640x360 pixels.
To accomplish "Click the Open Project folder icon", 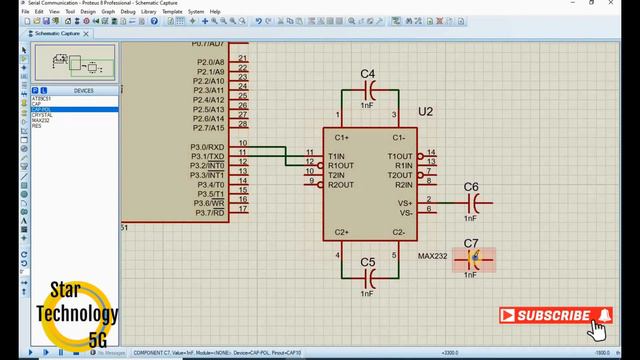I will (37, 21).
